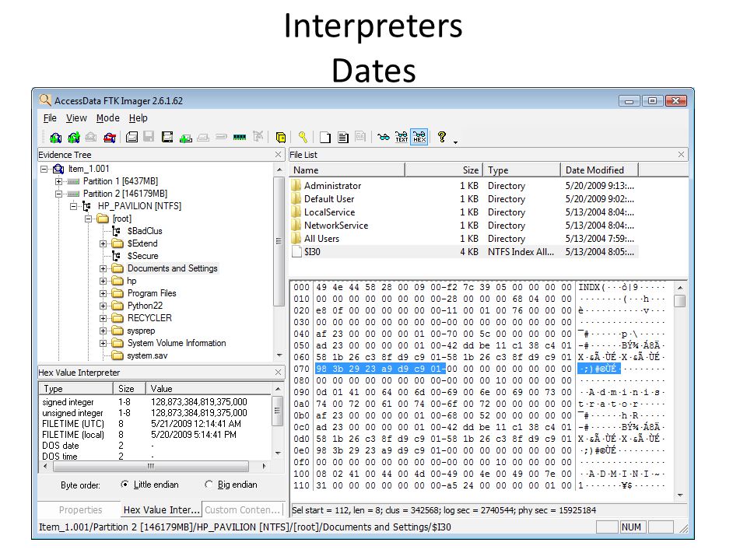Open the File menu

50,118
